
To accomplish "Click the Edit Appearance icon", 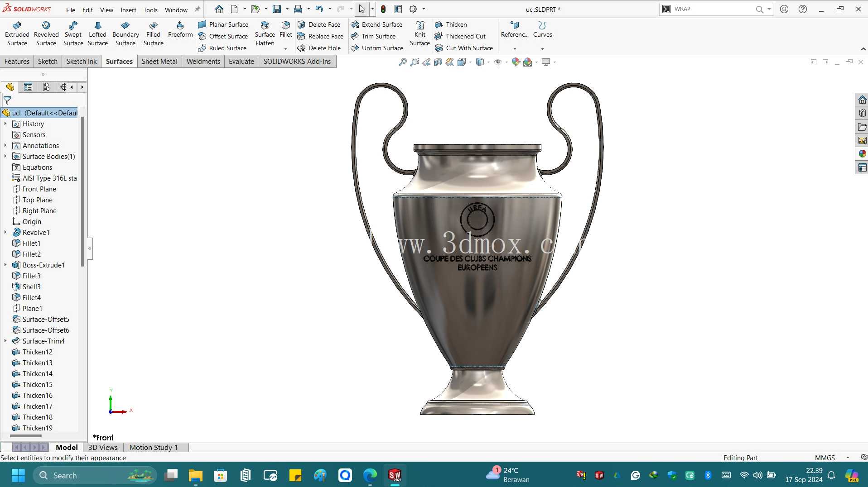I will point(516,62).
